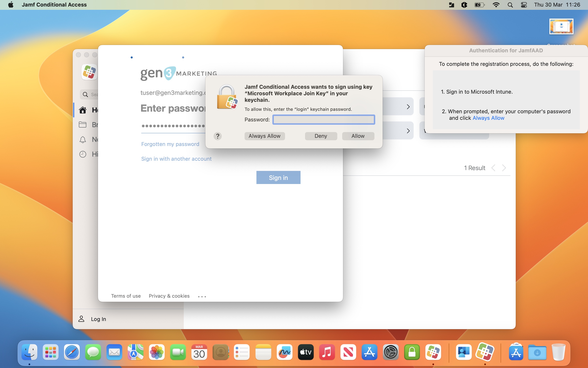This screenshot has width=588, height=368.
Task: Open the Screenshot thumbnail on desktop
Action: [x=561, y=27]
